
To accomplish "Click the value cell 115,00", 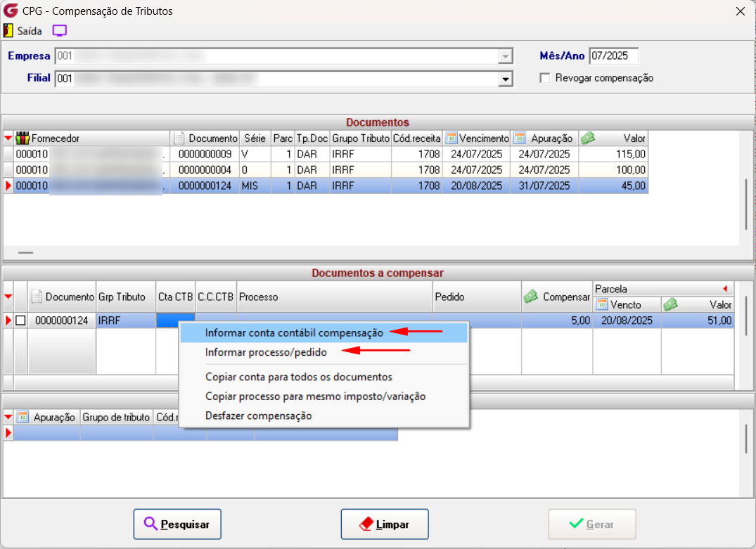I will pos(613,154).
